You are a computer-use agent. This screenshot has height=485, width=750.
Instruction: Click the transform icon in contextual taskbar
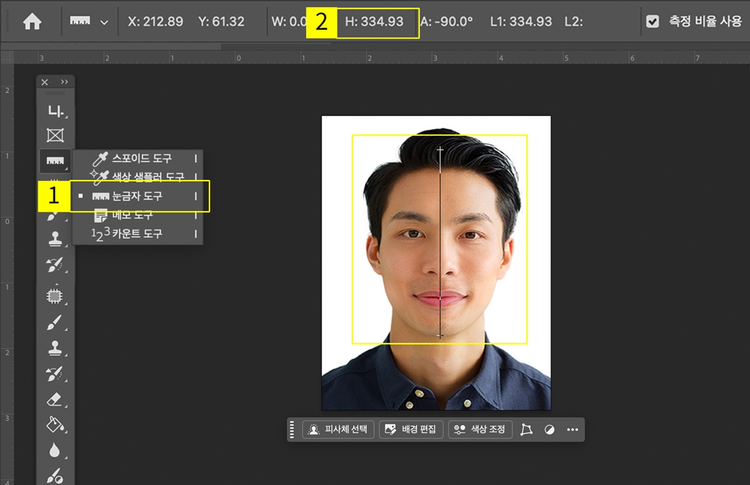(527, 429)
